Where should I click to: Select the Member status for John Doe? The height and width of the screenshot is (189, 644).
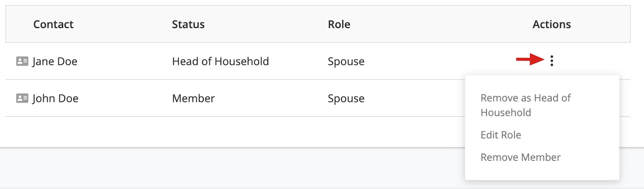pos(193,98)
